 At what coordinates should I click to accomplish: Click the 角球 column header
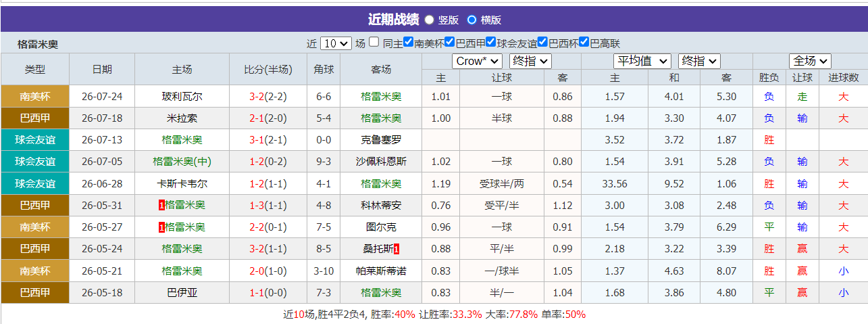(324, 69)
